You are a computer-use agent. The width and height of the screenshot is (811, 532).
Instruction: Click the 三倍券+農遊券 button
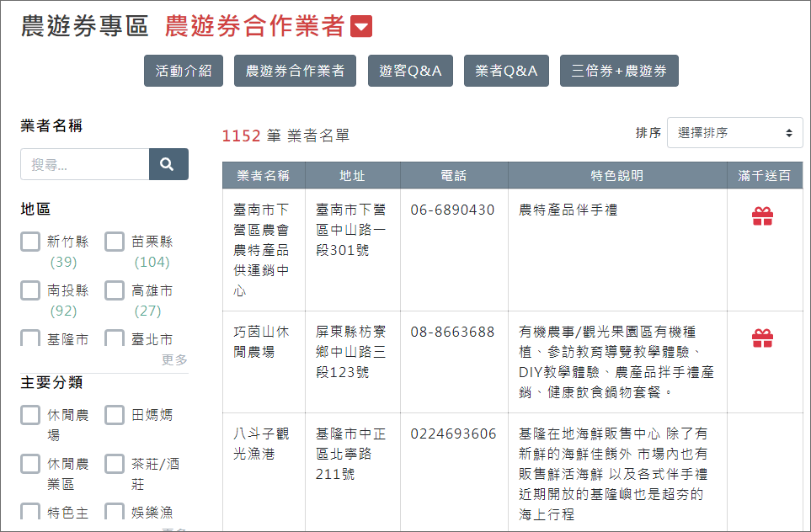tap(619, 71)
